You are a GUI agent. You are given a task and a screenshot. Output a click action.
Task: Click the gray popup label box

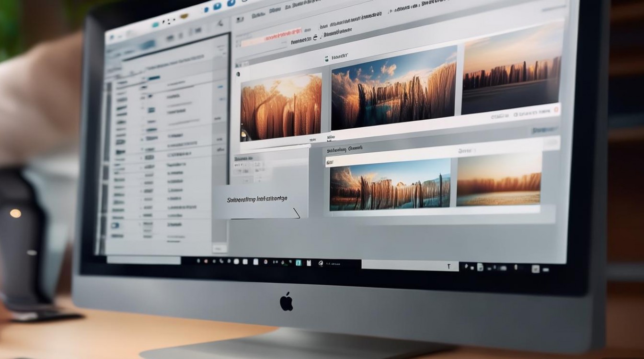(257, 199)
